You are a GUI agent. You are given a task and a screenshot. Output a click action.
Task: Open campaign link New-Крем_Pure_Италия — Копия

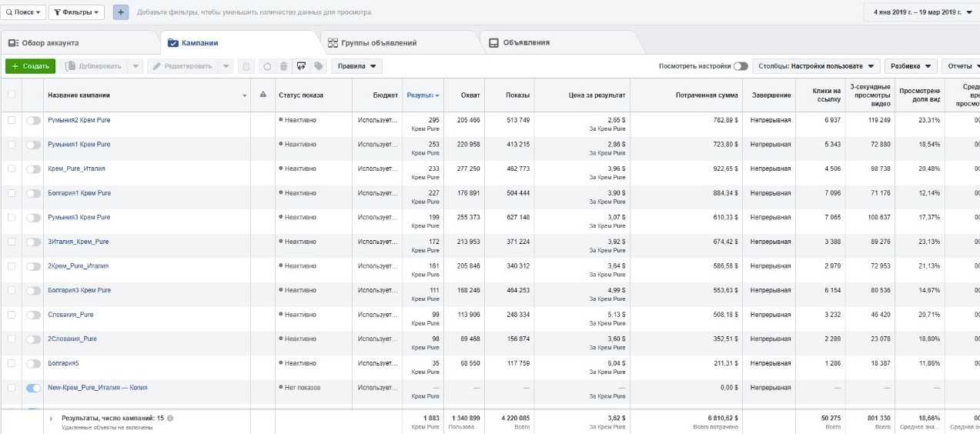coord(97,388)
